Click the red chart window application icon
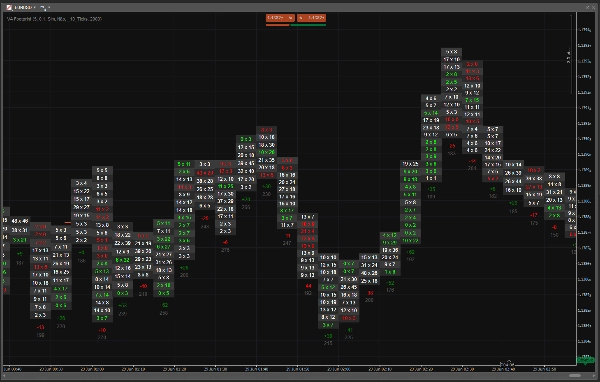600x382 pixels. pos(9,7)
